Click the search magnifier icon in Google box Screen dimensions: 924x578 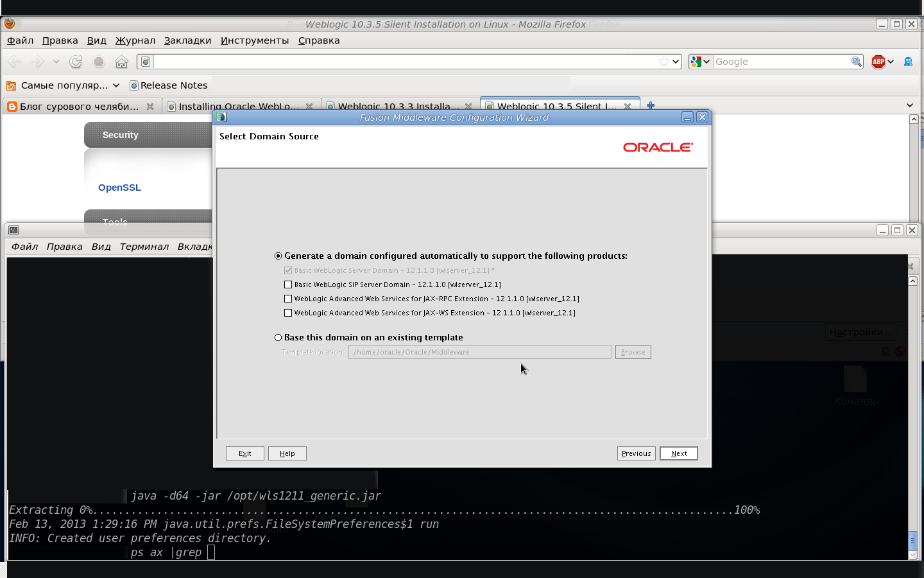click(x=856, y=62)
